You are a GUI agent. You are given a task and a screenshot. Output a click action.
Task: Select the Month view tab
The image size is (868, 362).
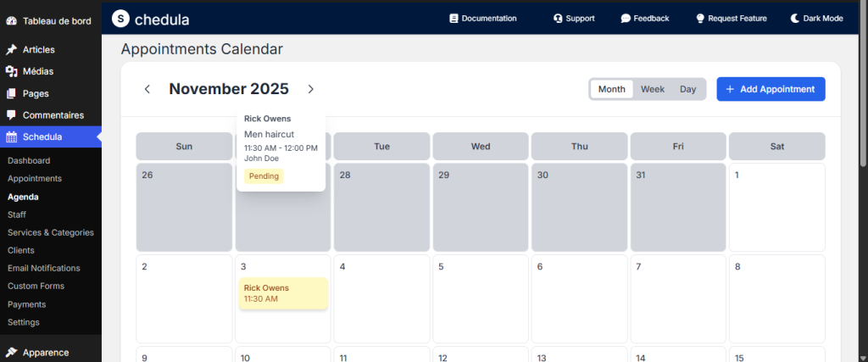click(x=611, y=89)
